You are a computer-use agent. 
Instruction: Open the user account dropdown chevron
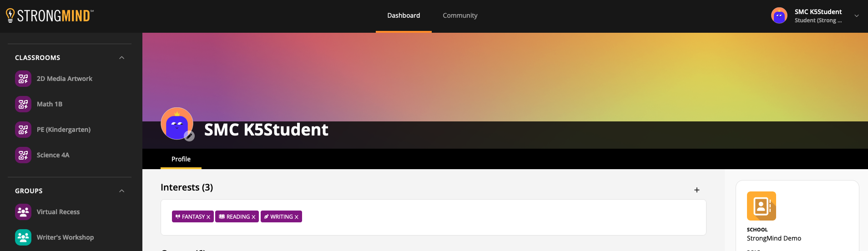[x=857, y=16]
